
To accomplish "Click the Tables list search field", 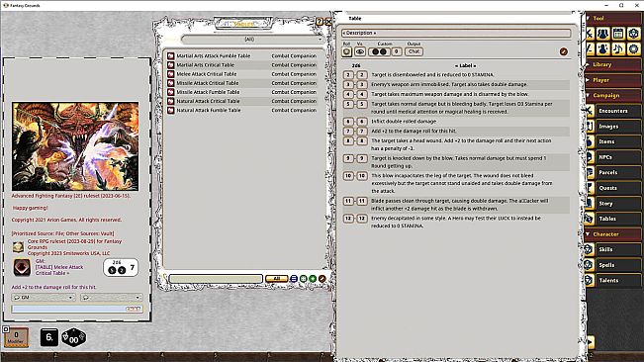I will tap(216, 279).
